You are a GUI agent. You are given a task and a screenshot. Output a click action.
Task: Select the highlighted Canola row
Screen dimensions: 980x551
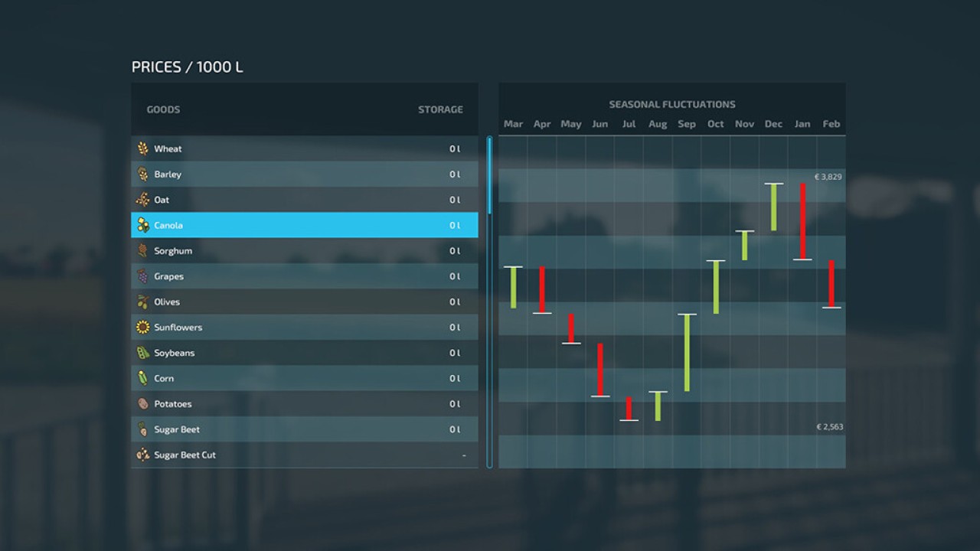[305, 225]
